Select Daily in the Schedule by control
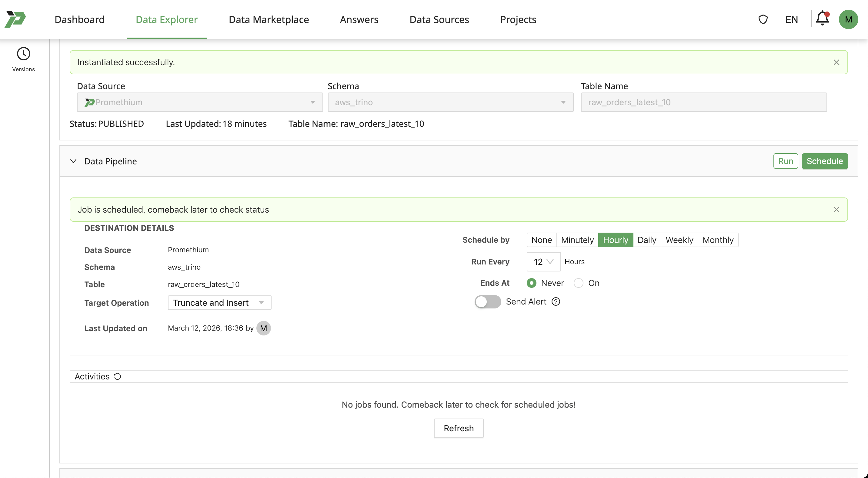Screen dimensions: 868x478 (647, 240)
